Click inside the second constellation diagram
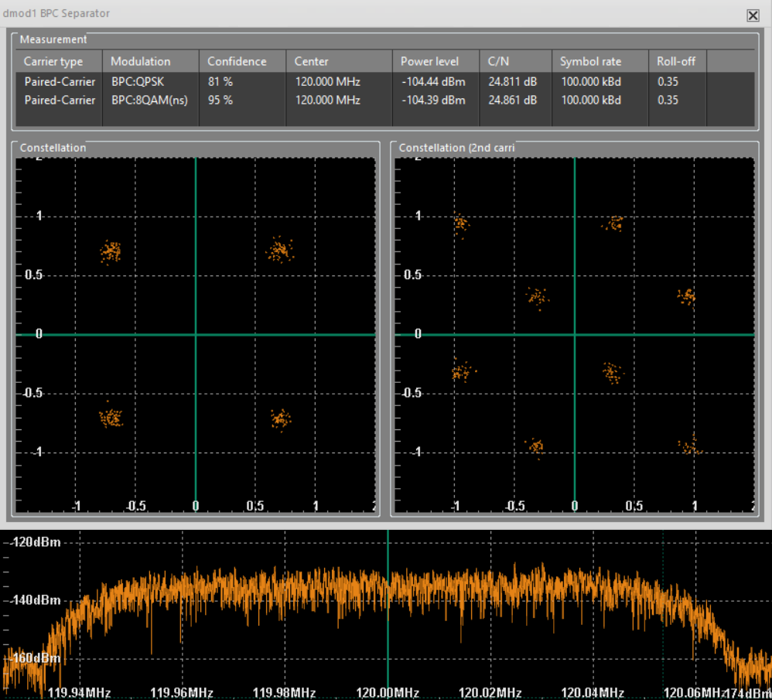The height and width of the screenshot is (700, 772). (x=574, y=334)
